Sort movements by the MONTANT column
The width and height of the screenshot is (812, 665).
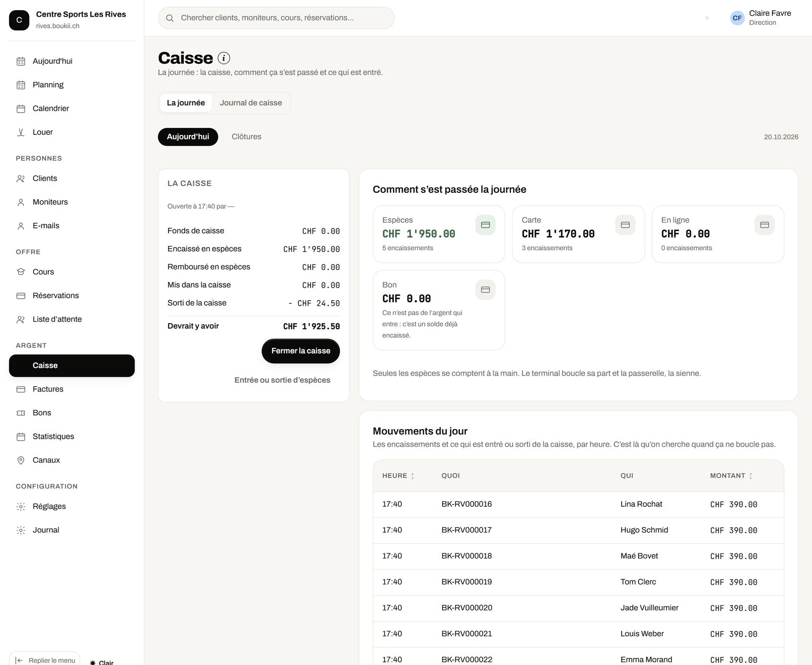[731, 476]
